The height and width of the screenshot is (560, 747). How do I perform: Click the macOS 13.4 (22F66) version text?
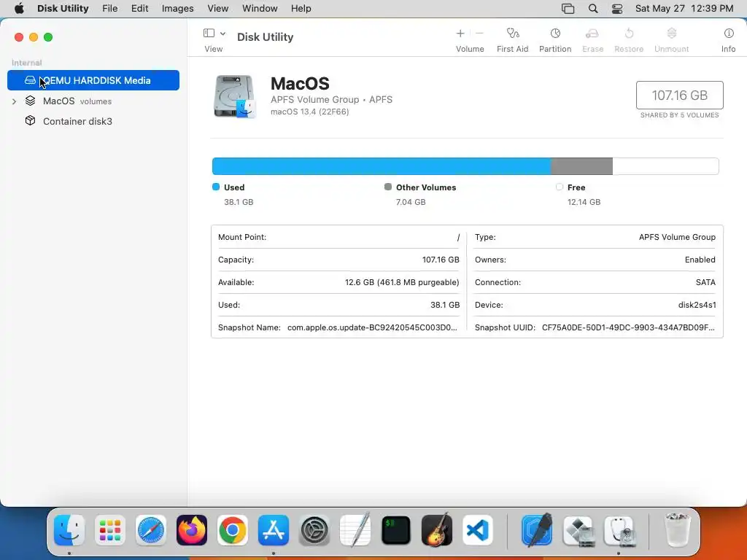(x=309, y=112)
